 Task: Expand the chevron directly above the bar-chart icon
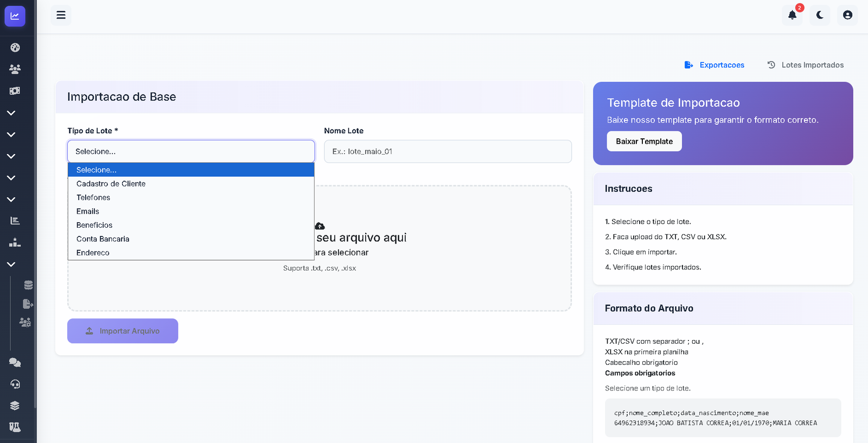pos(11,200)
